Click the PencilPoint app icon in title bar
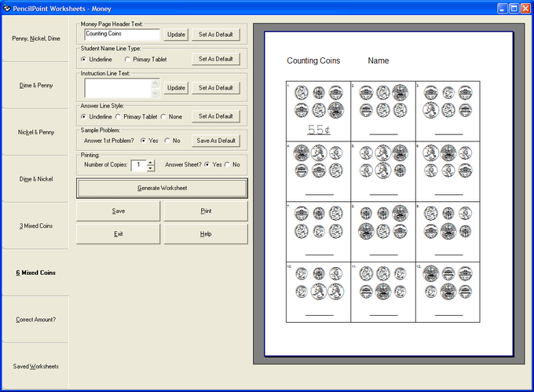534x392 pixels. (7, 7)
